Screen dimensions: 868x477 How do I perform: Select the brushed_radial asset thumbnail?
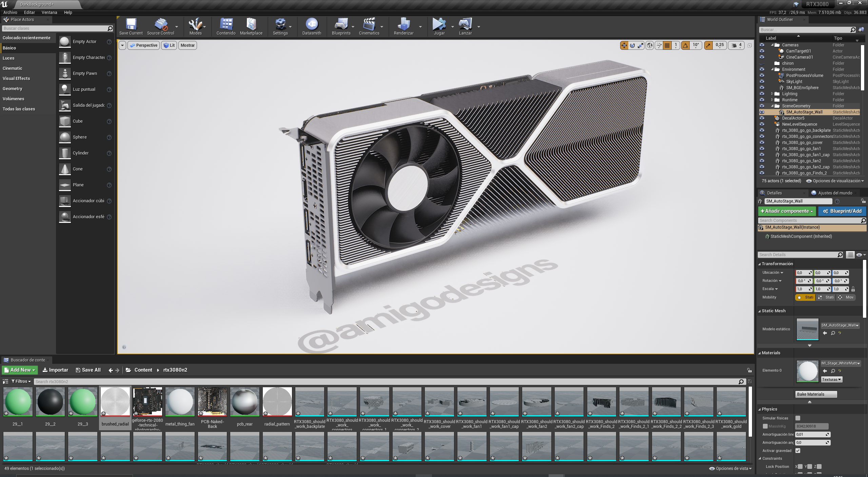(x=115, y=402)
